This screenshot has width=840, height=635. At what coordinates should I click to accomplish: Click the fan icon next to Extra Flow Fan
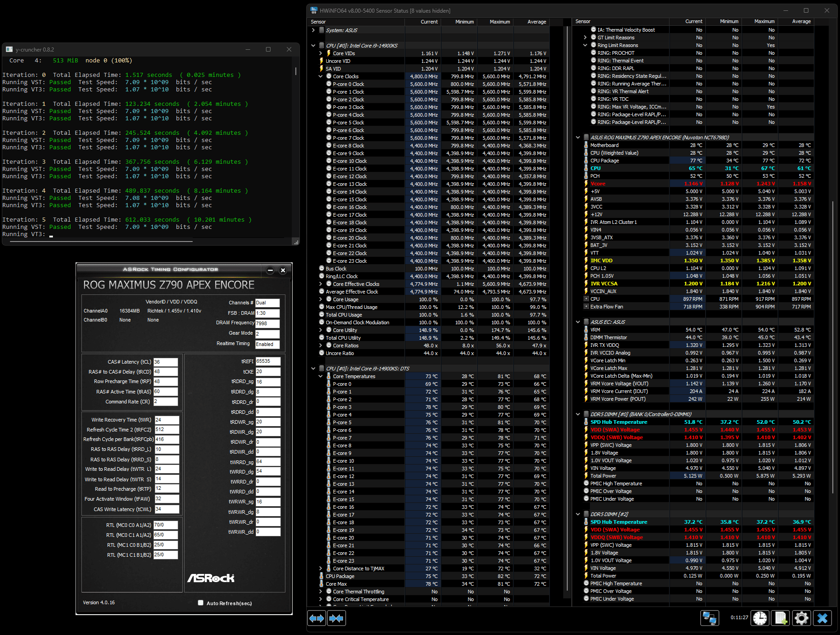click(586, 307)
